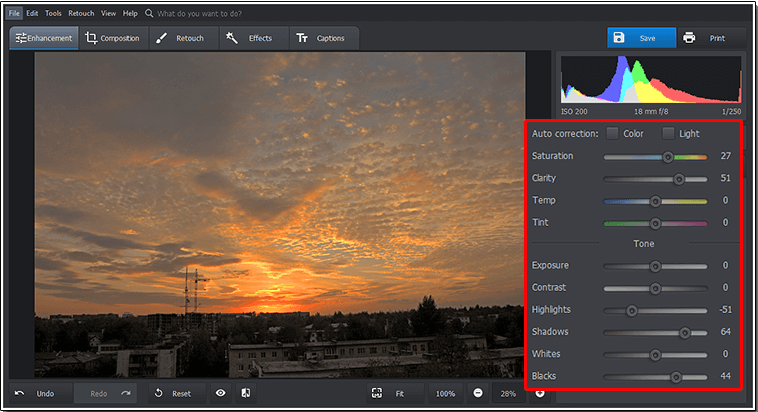
Task: Open the Edit menu
Action: coord(32,13)
